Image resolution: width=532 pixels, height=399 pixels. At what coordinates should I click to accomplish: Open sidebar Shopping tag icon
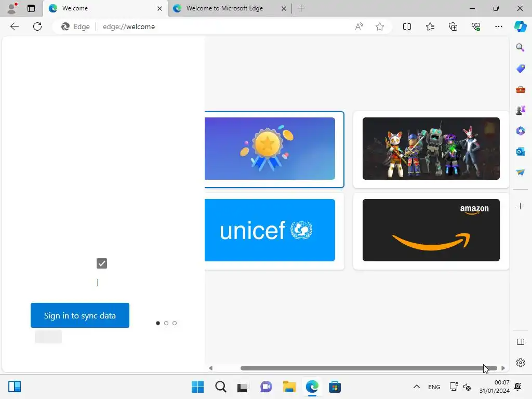click(520, 69)
